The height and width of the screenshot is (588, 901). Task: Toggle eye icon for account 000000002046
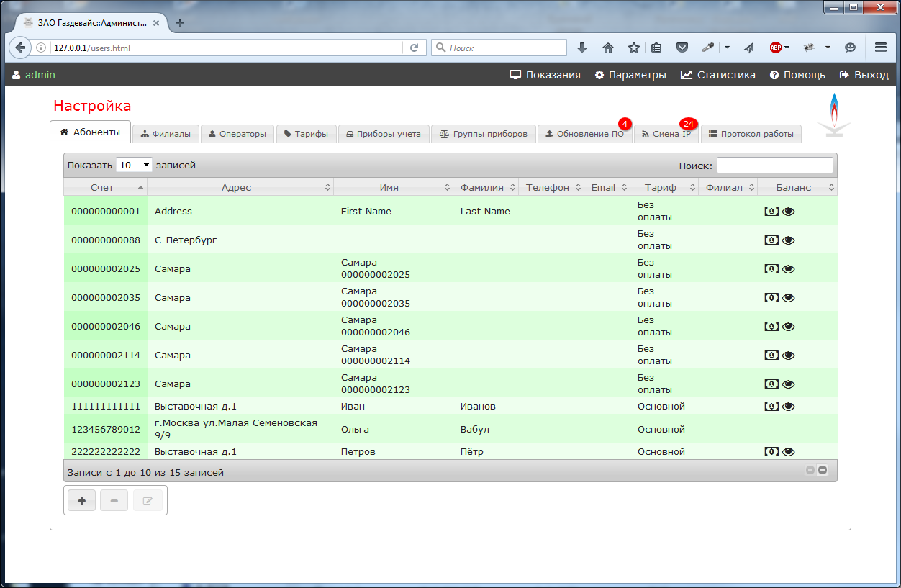click(x=789, y=327)
